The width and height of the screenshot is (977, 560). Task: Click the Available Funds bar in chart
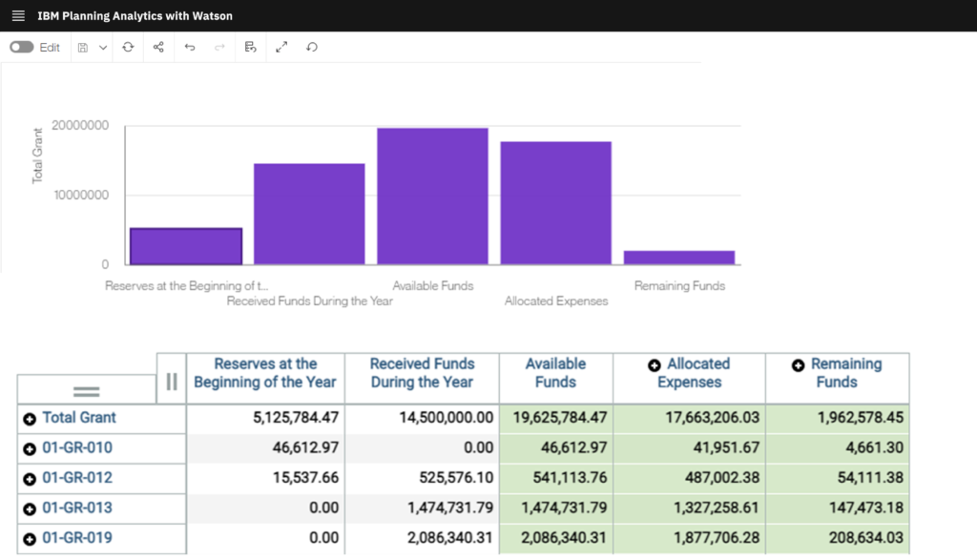(x=432, y=196)
